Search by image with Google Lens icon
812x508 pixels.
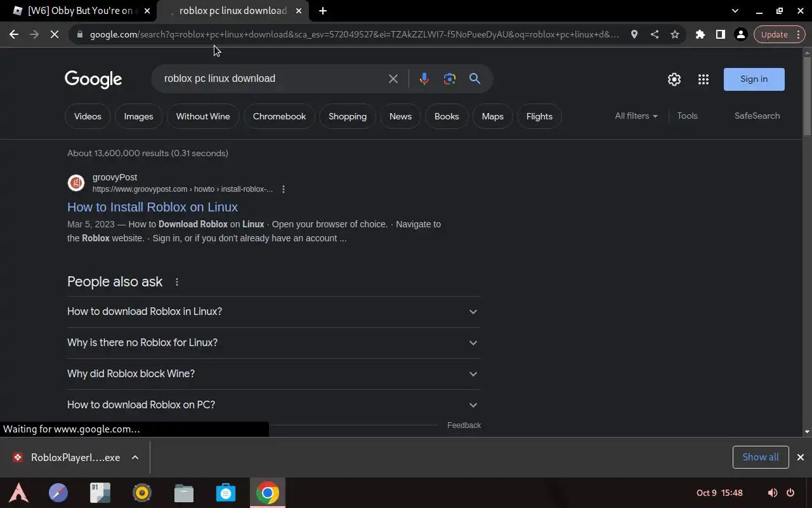[450, 79]
